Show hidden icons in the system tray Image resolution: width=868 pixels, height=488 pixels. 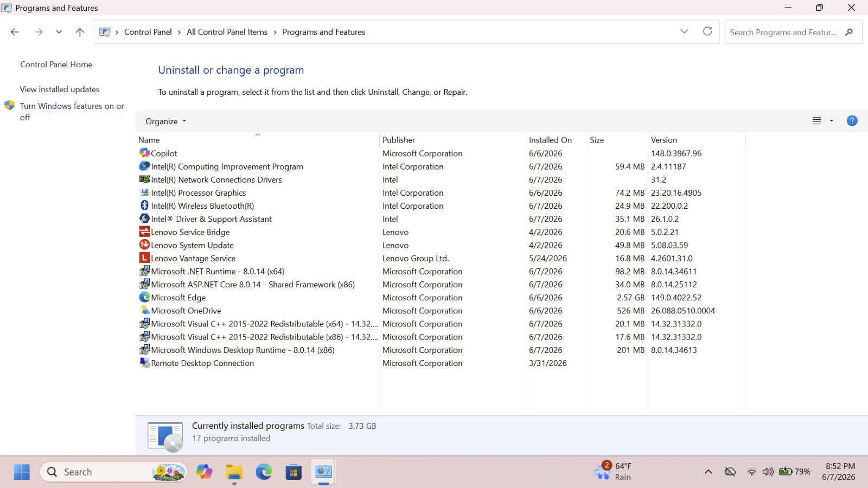(708, 472)
